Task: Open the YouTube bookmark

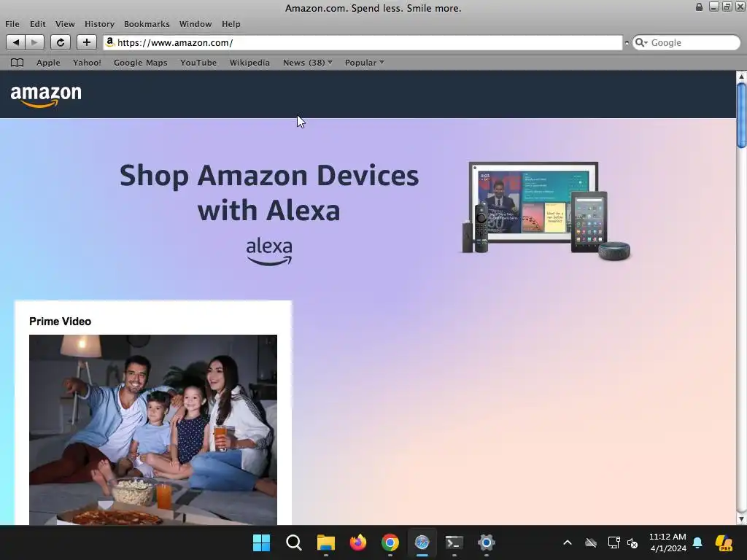Action: [198, 63]
